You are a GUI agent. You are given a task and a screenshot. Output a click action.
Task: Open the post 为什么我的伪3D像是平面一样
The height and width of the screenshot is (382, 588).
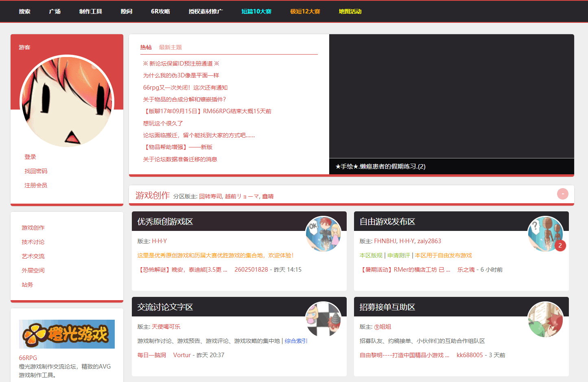181,75
